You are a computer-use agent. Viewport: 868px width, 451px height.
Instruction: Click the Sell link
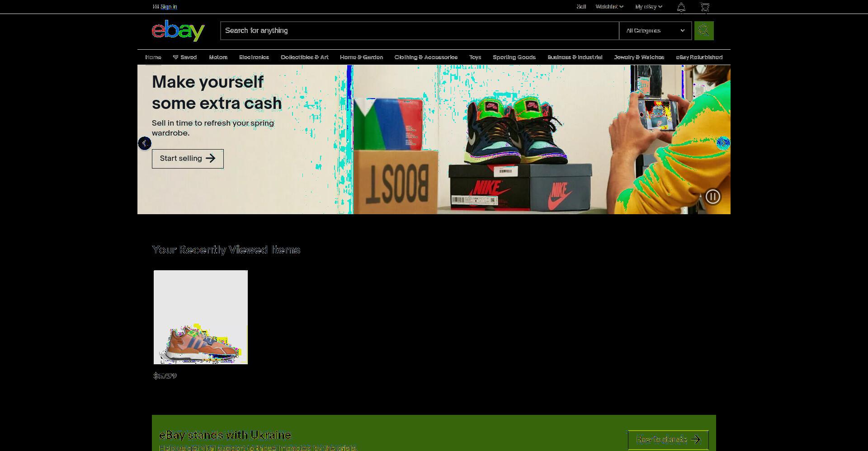click(x=581, y=7)
